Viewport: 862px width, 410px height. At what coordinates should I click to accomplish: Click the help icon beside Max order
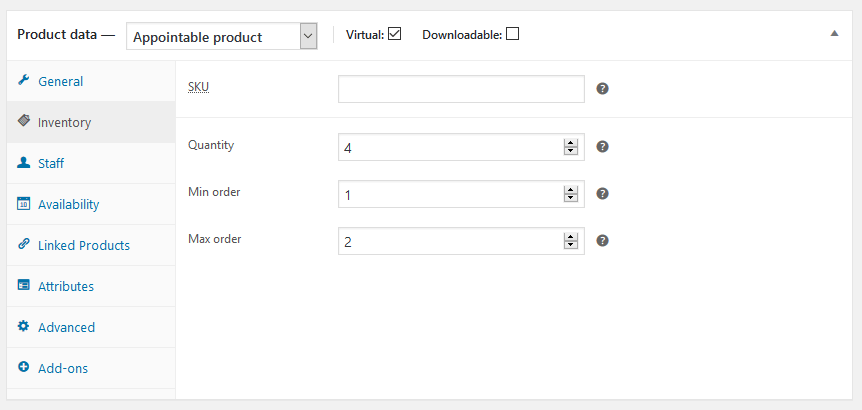click(603, 241)
